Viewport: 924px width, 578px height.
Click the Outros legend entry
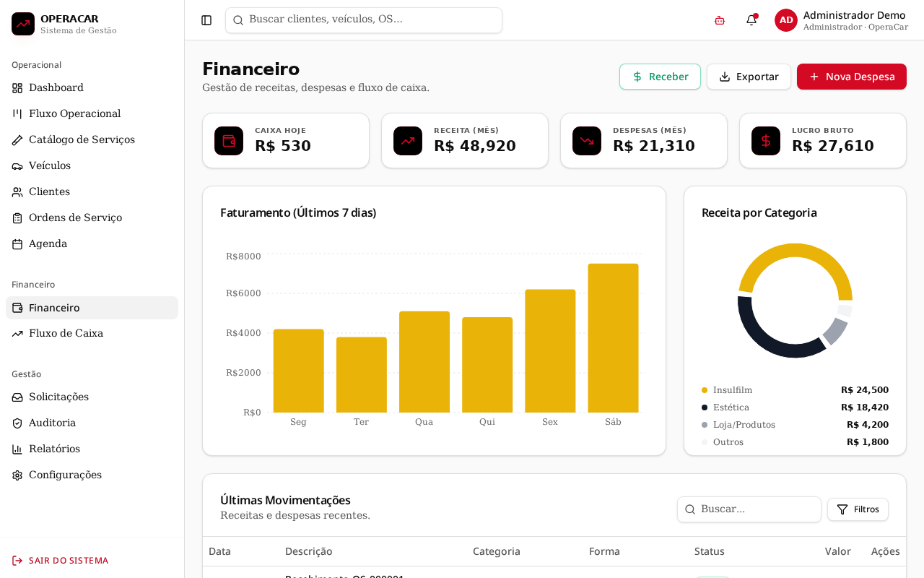[795, 442]
